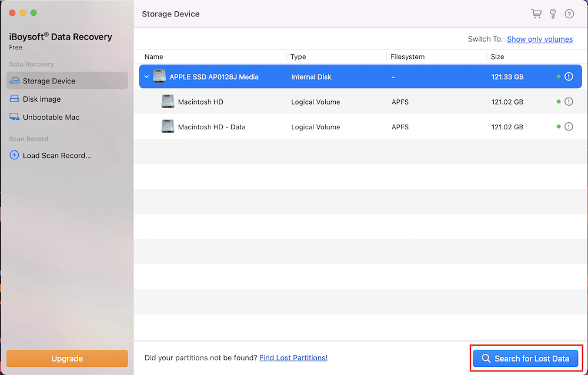Click APFS filesystem cell of Macintosh HD
The height and width of the screenshot is (375, 588).
point(400,102)
